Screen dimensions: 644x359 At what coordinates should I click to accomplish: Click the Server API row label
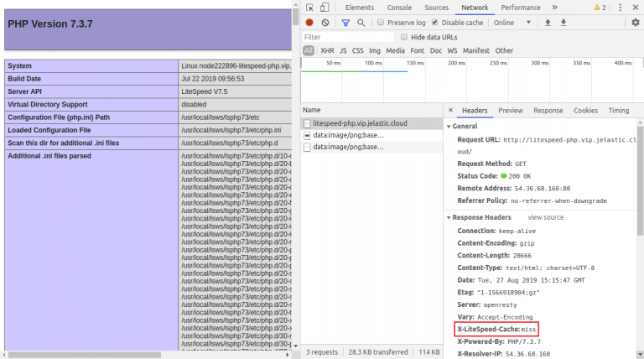pos(24,91)
